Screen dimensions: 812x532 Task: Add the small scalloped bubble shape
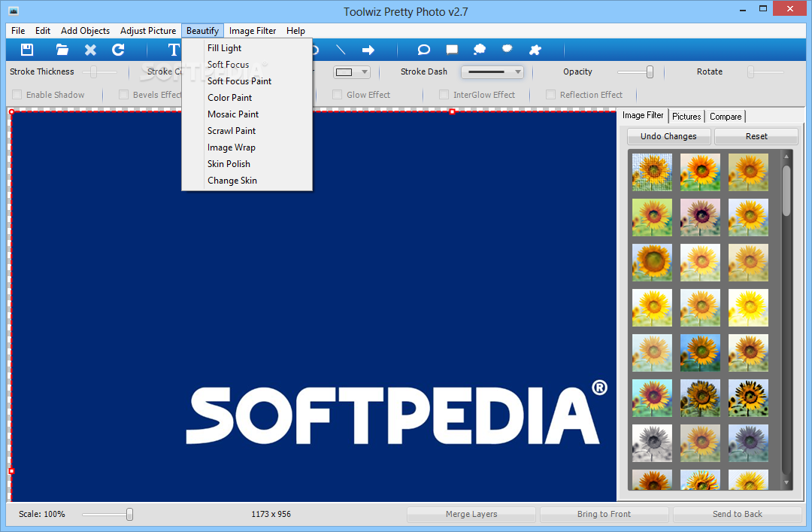(507, 49)
